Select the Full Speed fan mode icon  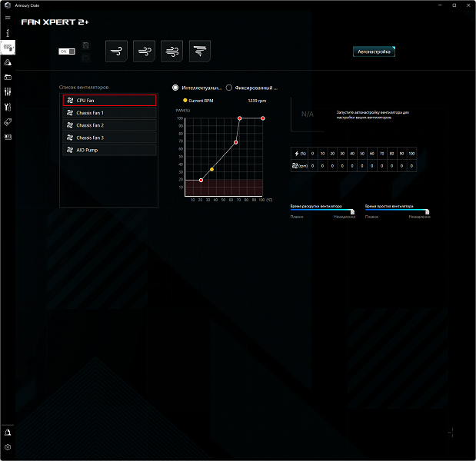tap(200, 51)
